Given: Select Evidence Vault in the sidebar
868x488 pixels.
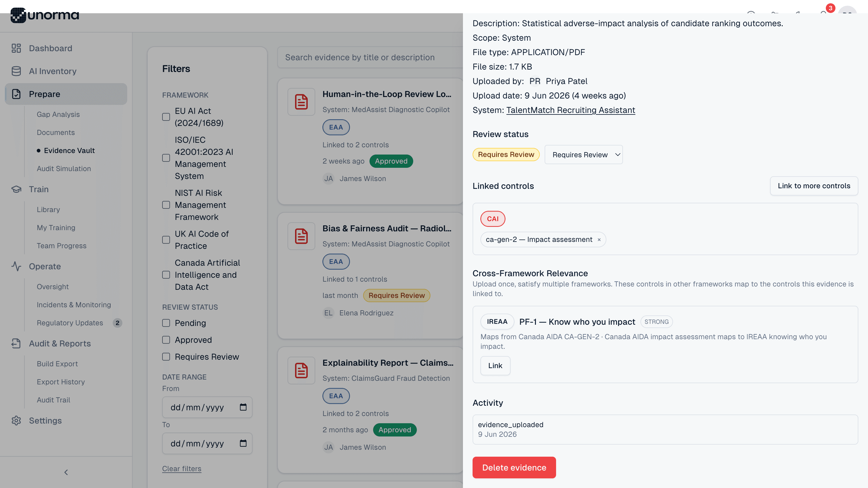Looking at the screenshot, I should pos(69,151).
